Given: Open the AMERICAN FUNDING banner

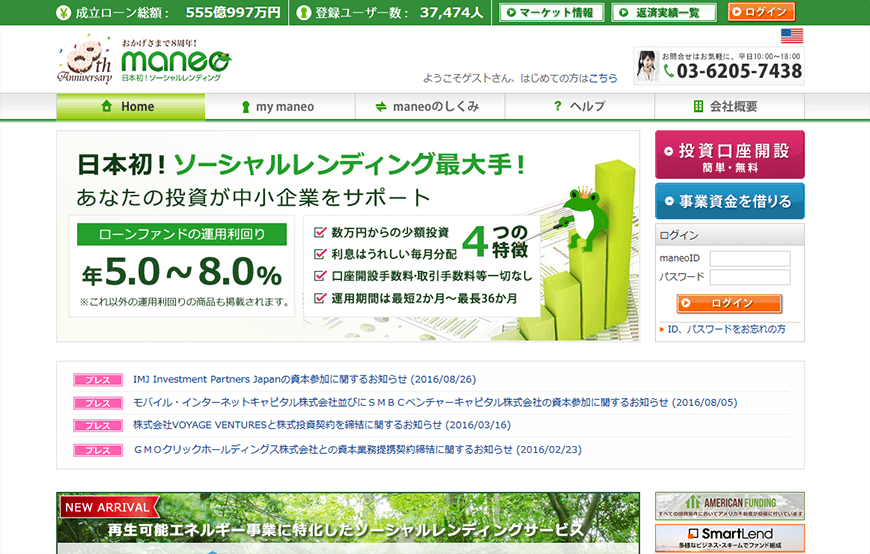Looking at the screenshot, I should pyautogui.click(x=730, y=506).
